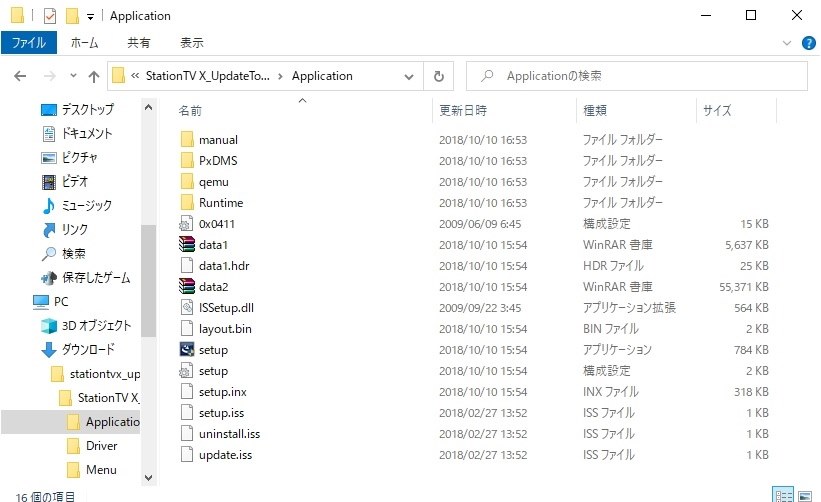Select the layout.bin file icon
821x502 pixels.
(187, 328)
